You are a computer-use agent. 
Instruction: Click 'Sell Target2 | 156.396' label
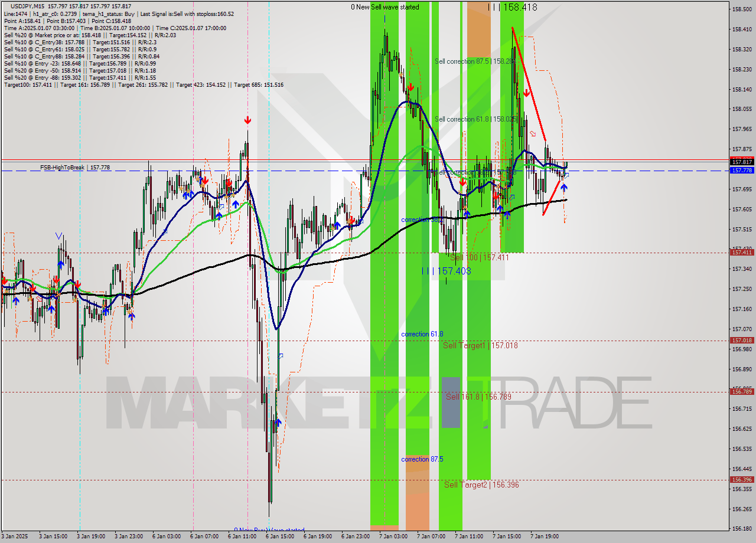pos(481,485)
